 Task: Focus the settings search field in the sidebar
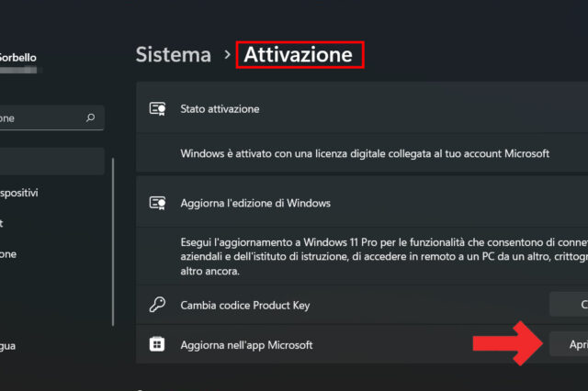click(x=41, y=118)
